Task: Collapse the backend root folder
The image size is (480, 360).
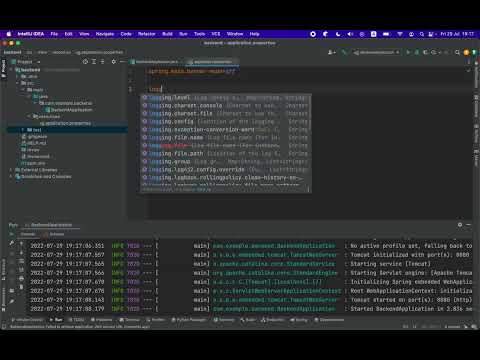Action: pos(12,70)
